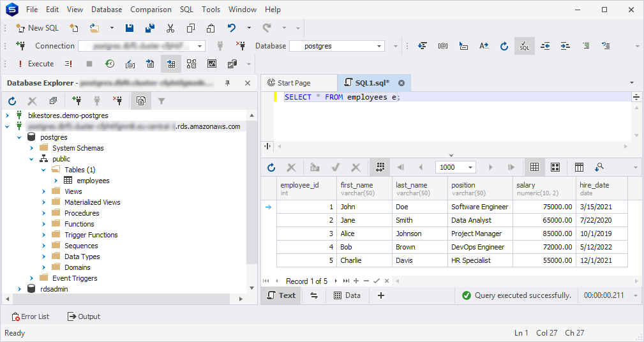Expand the System Schemas folder
644x342 pixels.
32,148
